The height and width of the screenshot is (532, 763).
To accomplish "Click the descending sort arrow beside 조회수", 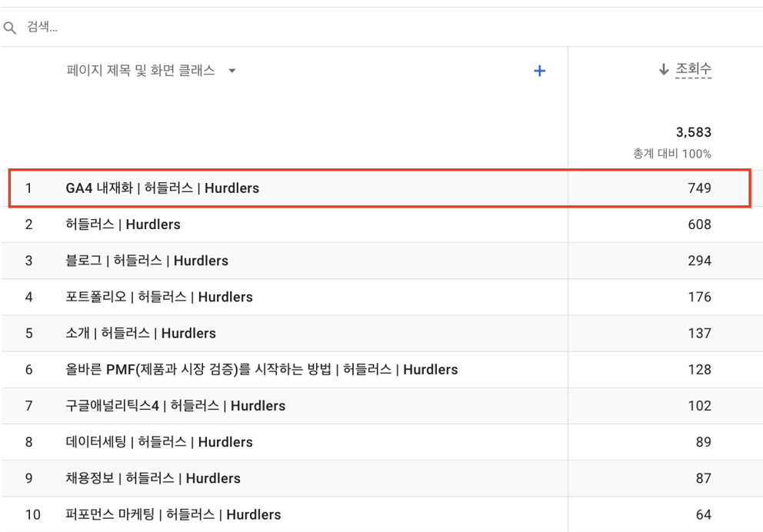I will click(664, 69).
